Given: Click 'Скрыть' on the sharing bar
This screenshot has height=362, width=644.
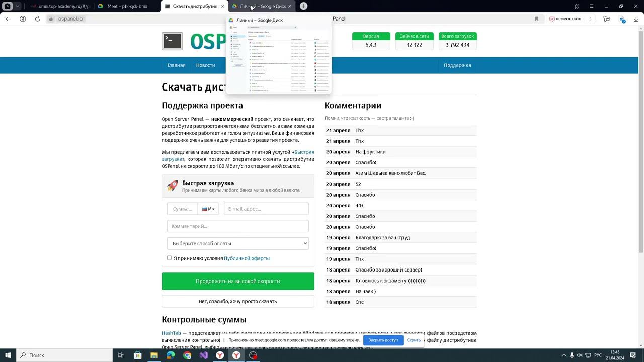Looking at the screenshot, I should click(414, 340).
